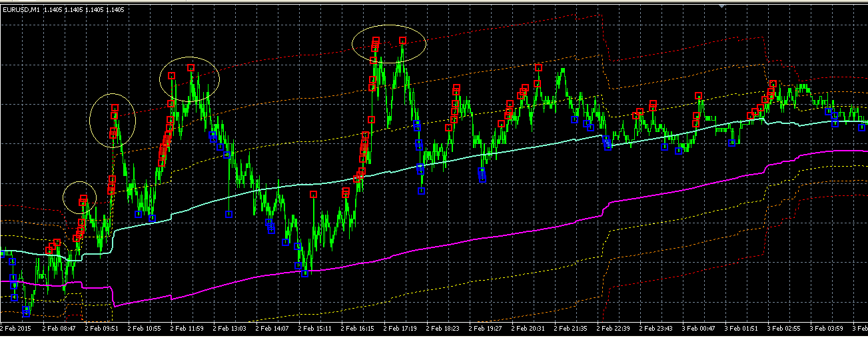Click the '3 Feb 01:51' time axis label
The image size is (868, 350).
[x=741, y=328]
